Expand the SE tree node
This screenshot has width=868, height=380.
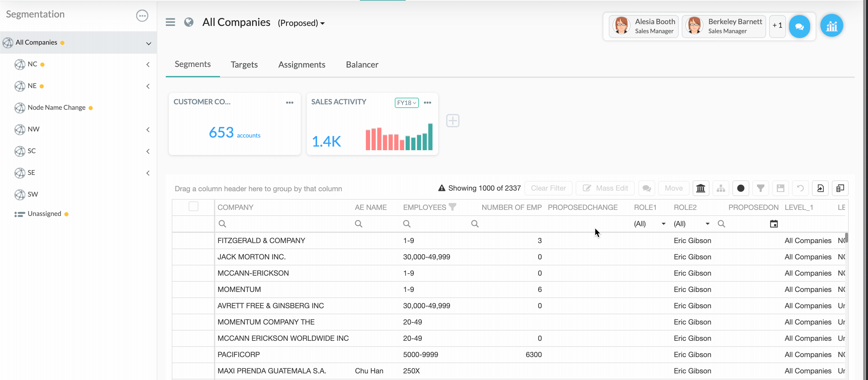[148, 173]
